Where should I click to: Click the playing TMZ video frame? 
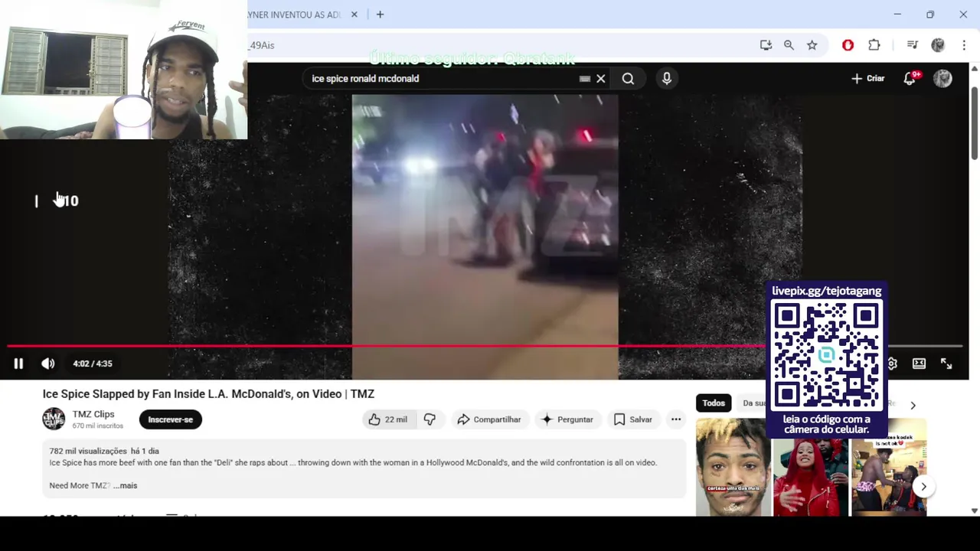pyautogui.click(x=485, y=237)
